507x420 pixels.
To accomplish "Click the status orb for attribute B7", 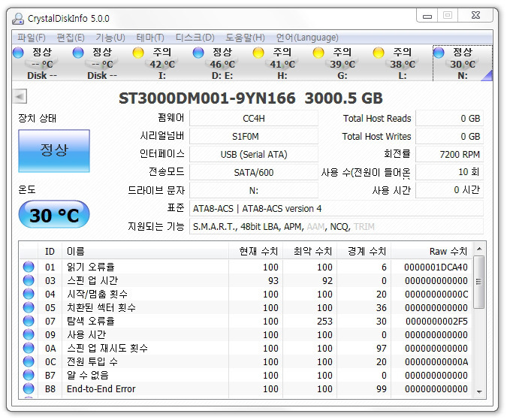I will [29, 375].
